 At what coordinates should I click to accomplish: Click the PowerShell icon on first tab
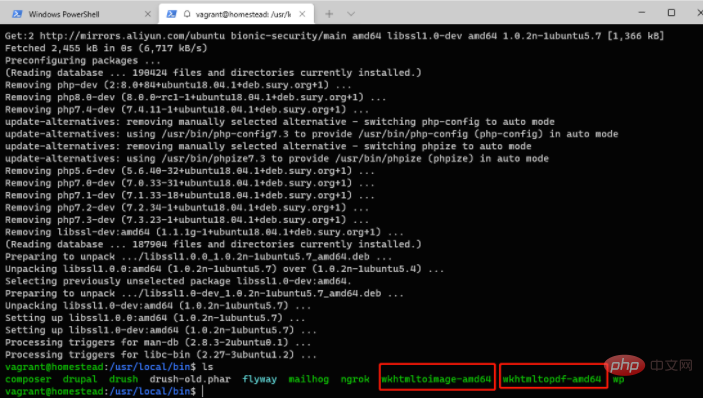[x=17, y=14]
